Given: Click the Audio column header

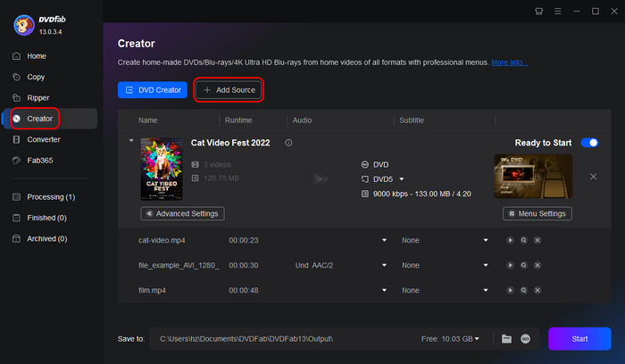Looking at the screenshot, I should [302, 120].
